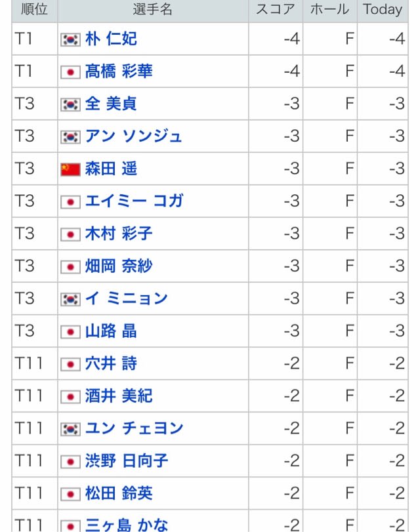Open player link 木村 彩子
Image resolution: width=420 pixels, height=532 pixels.
click(x=119, y=234)
